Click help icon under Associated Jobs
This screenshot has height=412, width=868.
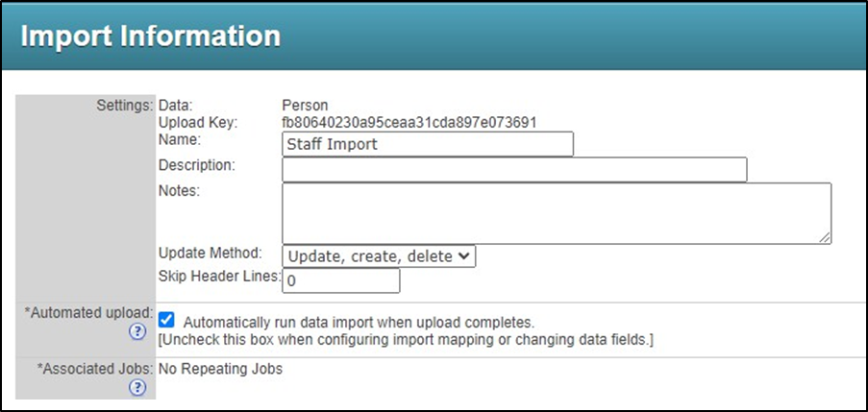137,387
